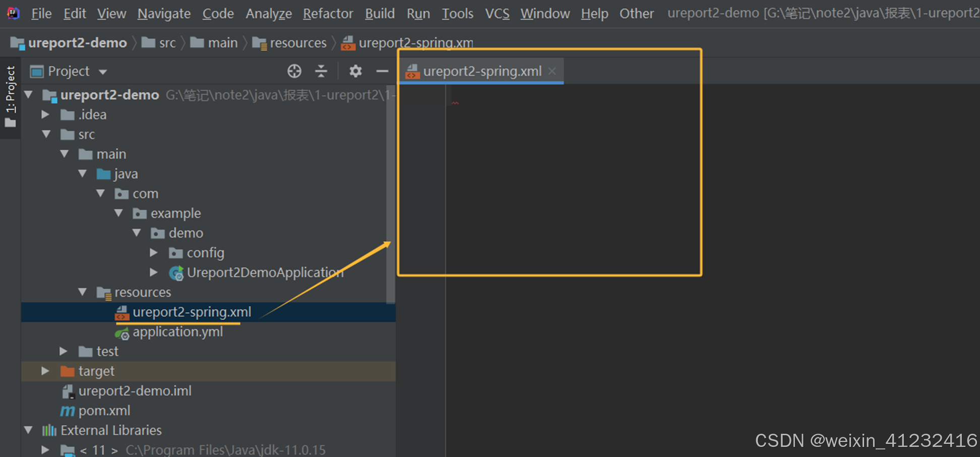Expand the config package

pos(154,252)
